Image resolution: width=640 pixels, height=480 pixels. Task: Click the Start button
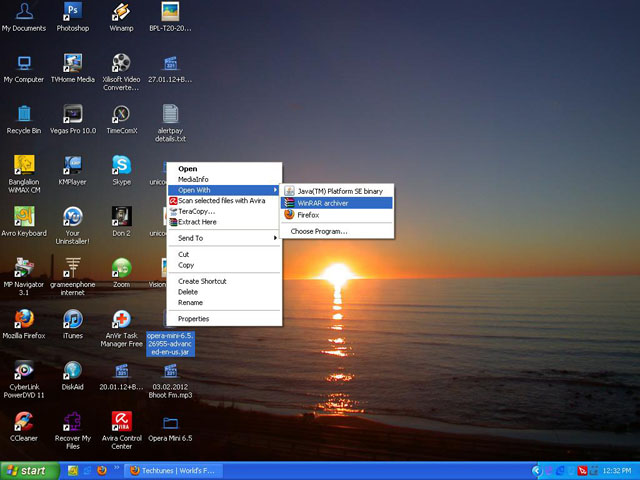tap(27, 470)
